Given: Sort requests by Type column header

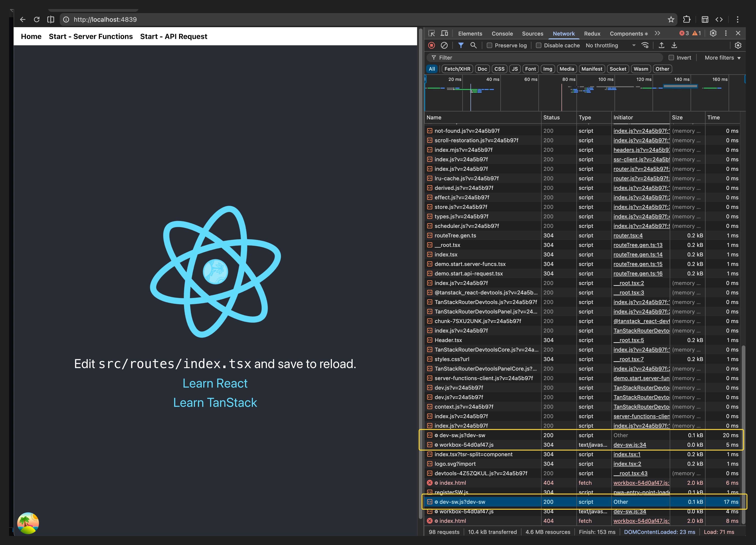Looking at the screenshot, I should coord(594,117).
